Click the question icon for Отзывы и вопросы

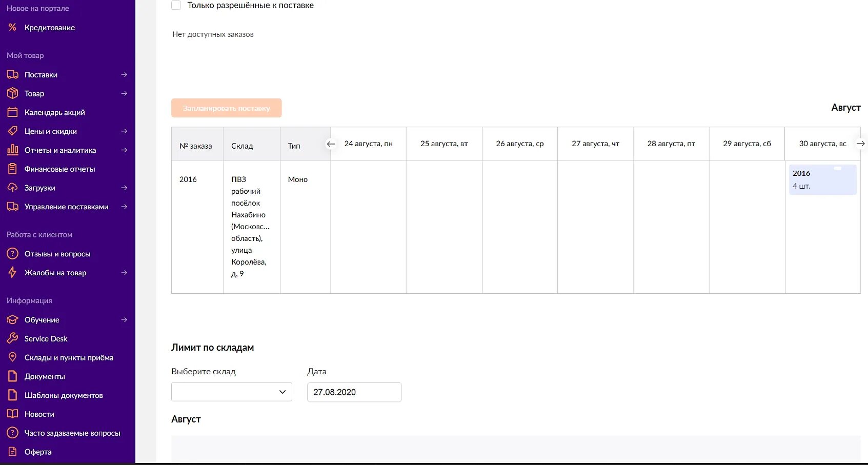[x=12, y=254]
